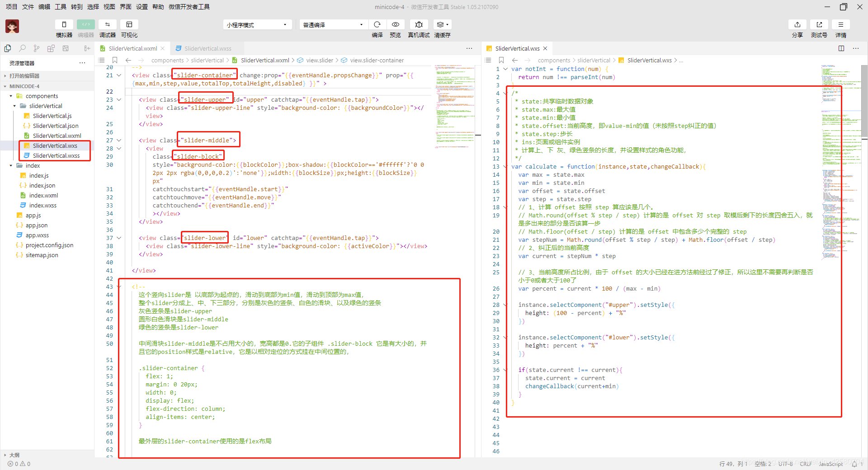Click outline list icon in left breadcrumb

point(102,60)
